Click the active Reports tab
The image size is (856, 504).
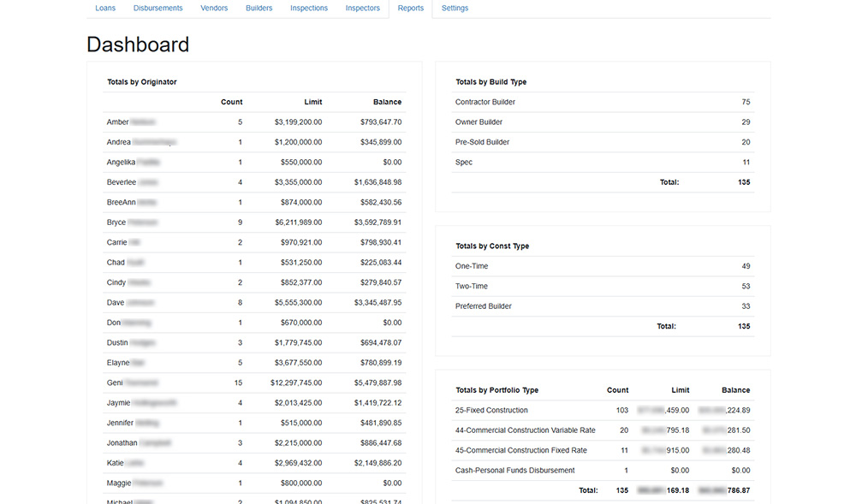411,9
